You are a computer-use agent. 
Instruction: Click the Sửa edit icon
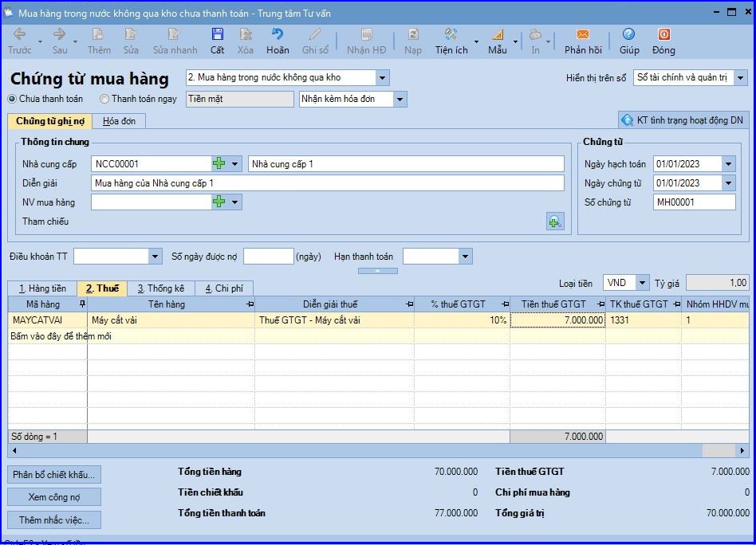click(x=131, y=41)
